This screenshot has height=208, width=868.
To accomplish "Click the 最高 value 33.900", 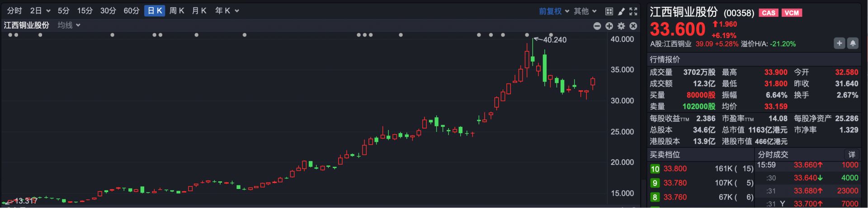I will tap(776, 73).
